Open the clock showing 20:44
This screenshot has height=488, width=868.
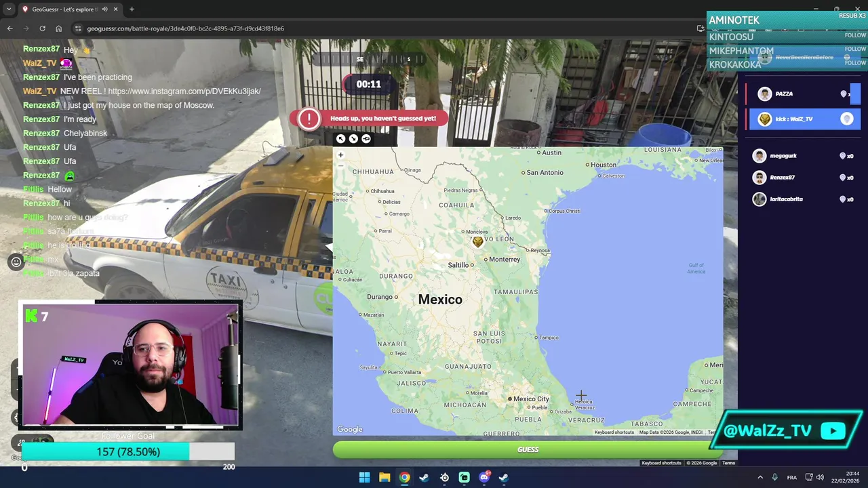[845, 477]
